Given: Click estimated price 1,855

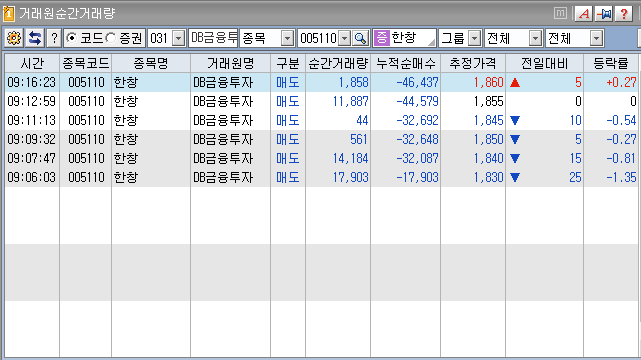Looking at the screenshot, I should coord(489,101).
